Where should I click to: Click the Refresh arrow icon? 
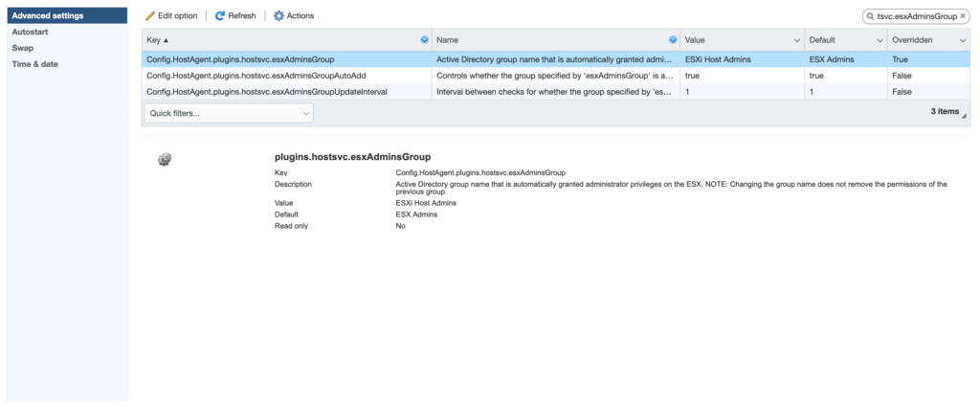coord(220,16)
